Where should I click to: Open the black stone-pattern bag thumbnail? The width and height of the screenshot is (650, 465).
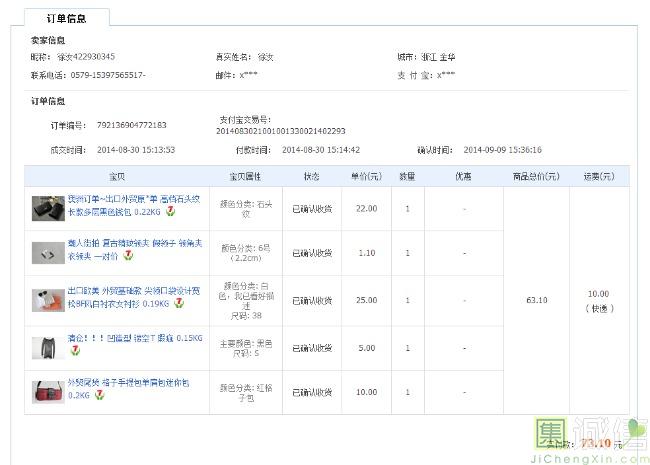48,208
